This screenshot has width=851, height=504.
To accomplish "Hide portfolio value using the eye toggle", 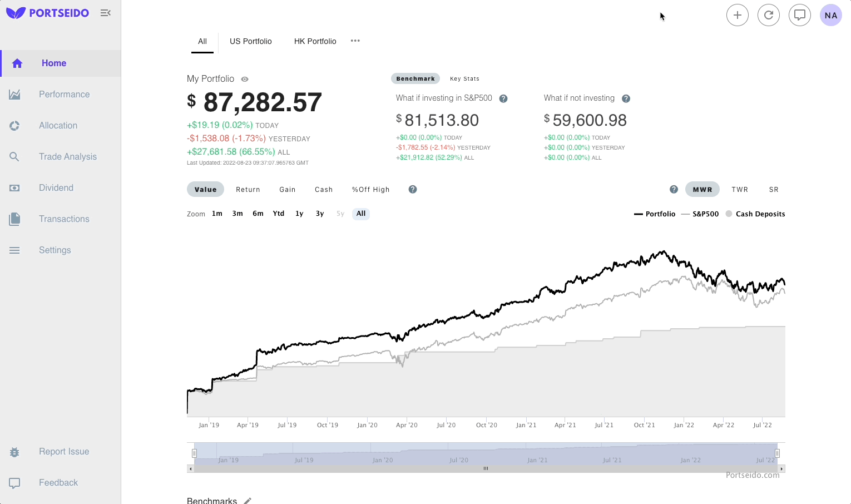I will (244, 79).
